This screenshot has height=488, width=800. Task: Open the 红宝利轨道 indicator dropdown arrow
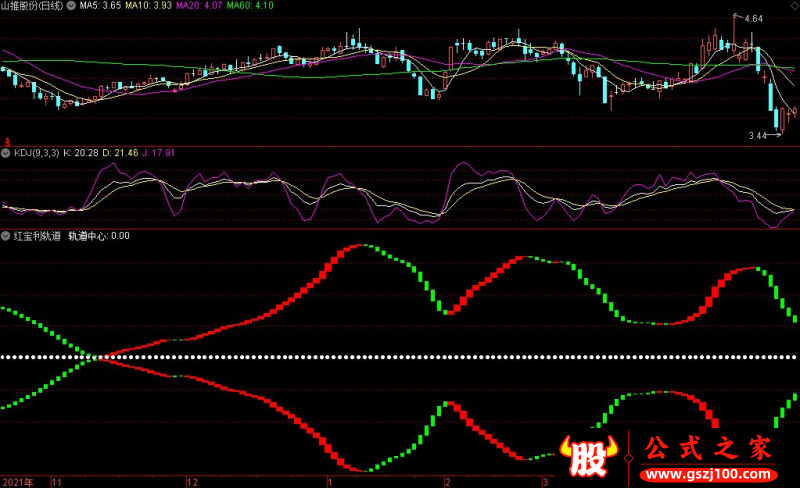click(x=6, y=236)
